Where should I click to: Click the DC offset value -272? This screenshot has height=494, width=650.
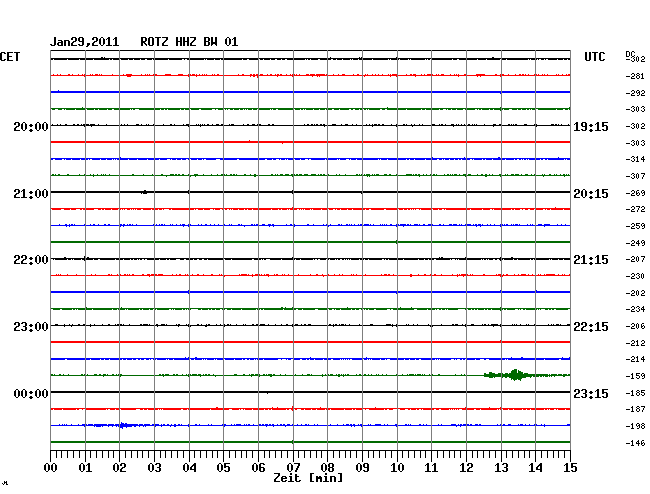[x=635, y=209]
